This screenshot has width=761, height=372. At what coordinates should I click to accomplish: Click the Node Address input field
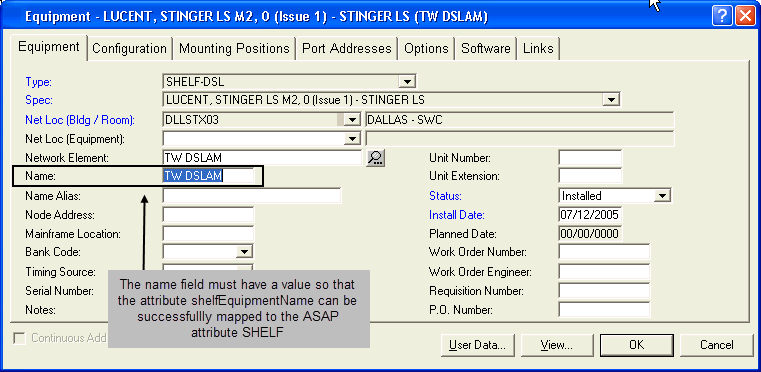click(208, 214)
